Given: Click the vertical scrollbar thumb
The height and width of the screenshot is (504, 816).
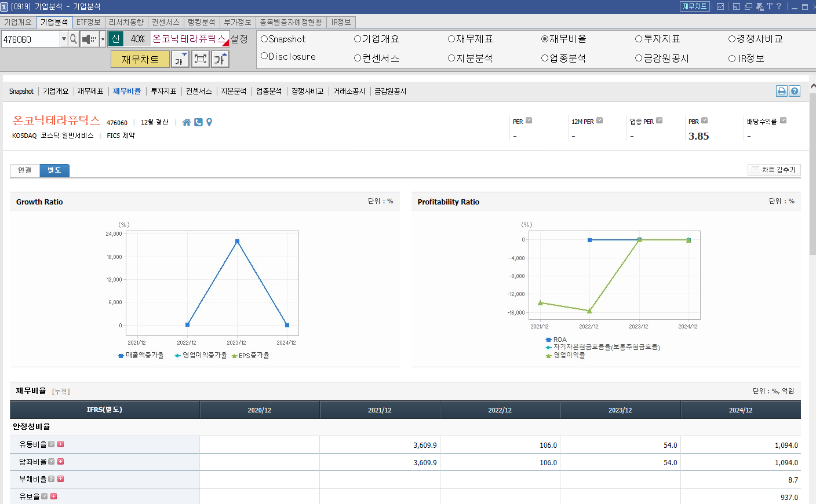Looking at the screenshot, I should pos(813,174).
